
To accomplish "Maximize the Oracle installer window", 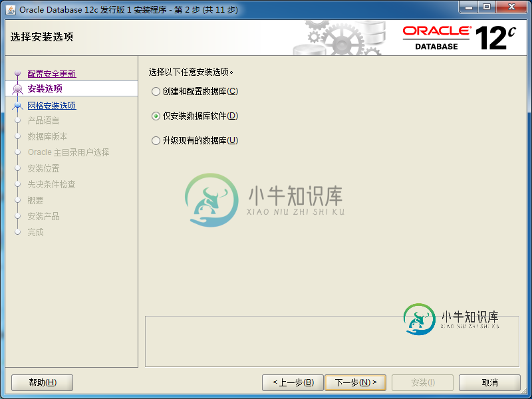I will click(x=487, y=7).
